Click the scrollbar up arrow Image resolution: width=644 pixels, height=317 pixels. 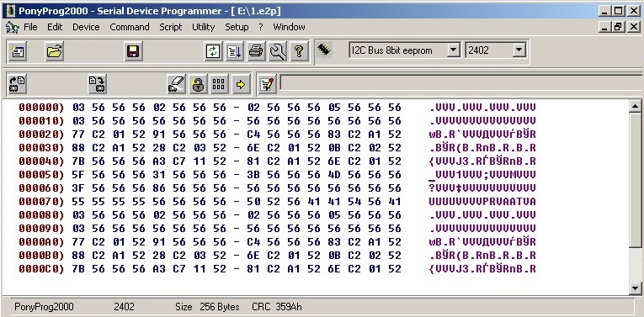tap(635, 107)
